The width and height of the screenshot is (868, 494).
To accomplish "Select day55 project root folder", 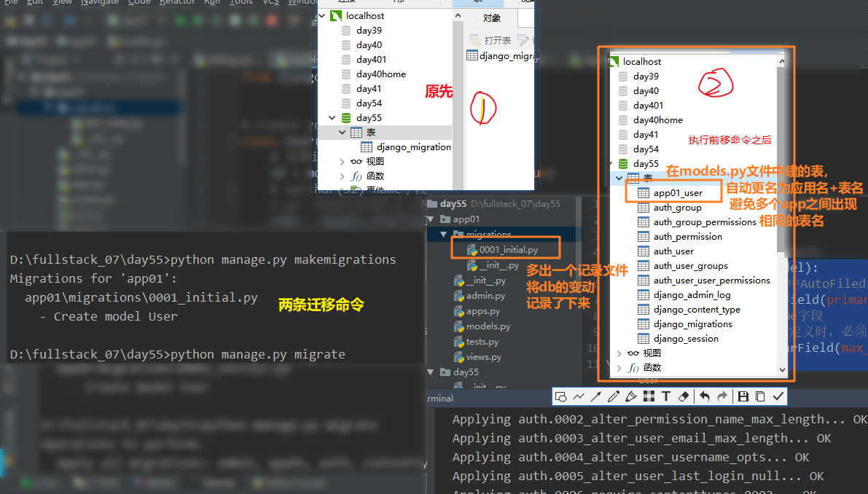I will (x=453, y=203).
